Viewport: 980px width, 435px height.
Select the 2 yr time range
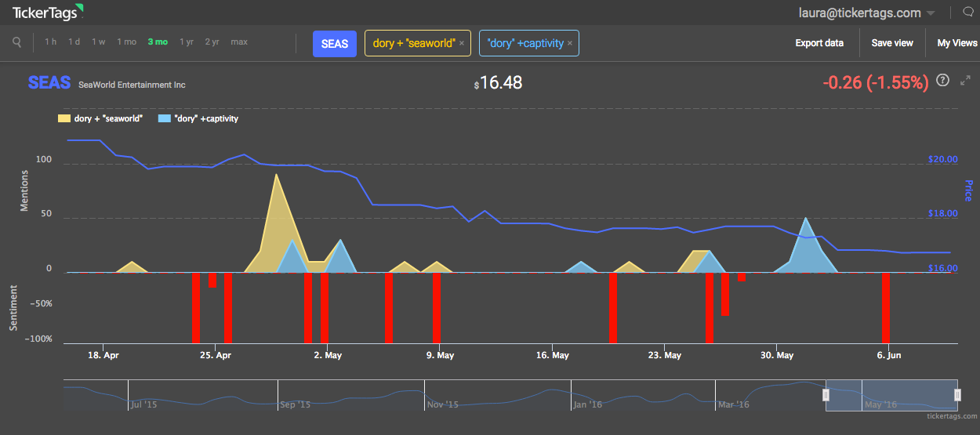pyautogui.click(x=212, y=42)
